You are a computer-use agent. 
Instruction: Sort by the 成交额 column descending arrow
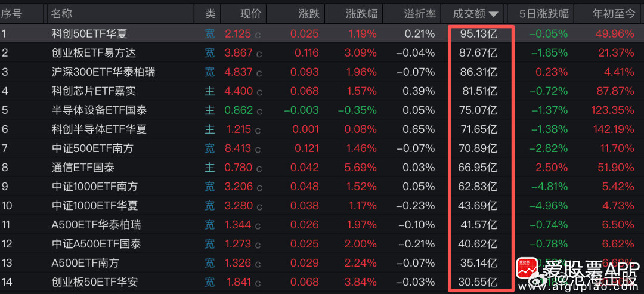point(494,14)
